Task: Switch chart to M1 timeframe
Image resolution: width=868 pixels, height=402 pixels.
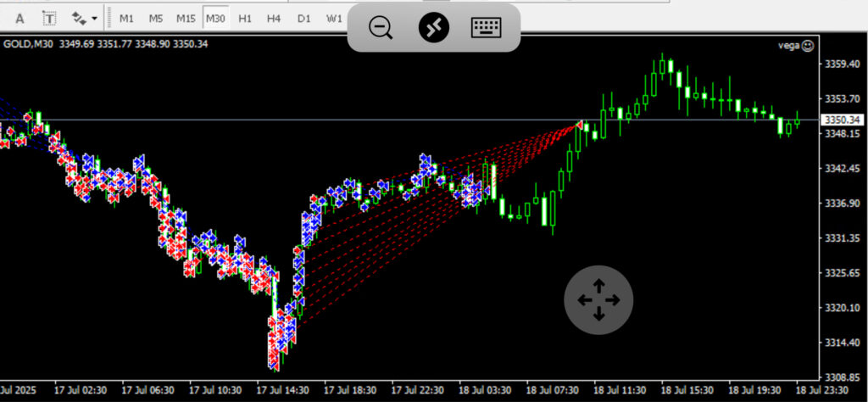Action: coord(127,19)
